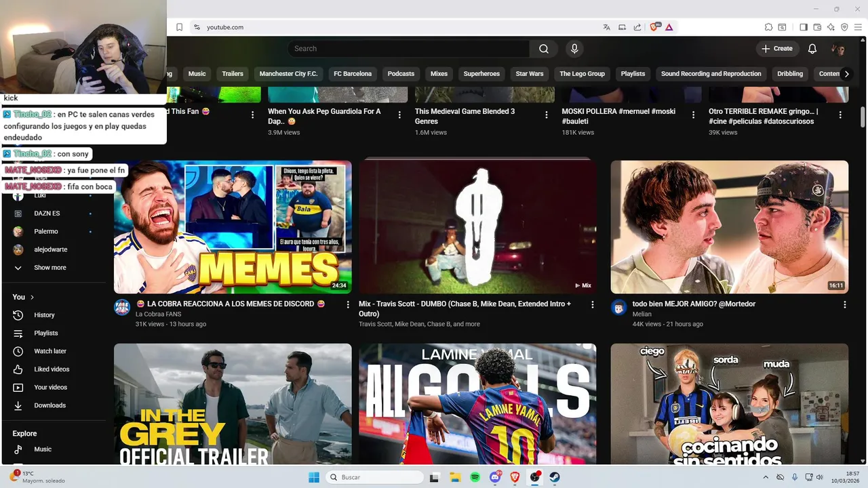Open Music under Explore
Image resolution: width=868 pixels, height=488 pixels.
pos(53,449)
